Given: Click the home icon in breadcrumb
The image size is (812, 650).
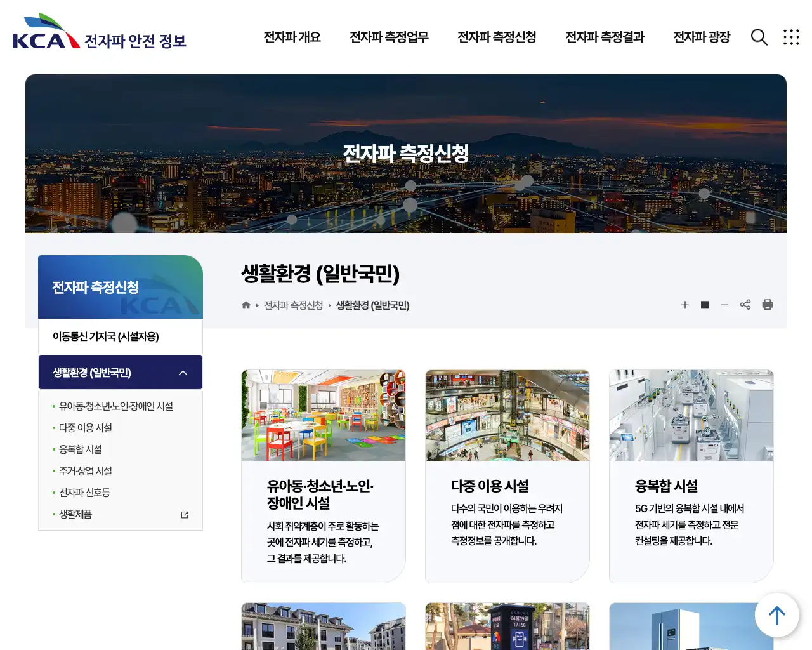Looking at the screenshot, I should point(246,305).
